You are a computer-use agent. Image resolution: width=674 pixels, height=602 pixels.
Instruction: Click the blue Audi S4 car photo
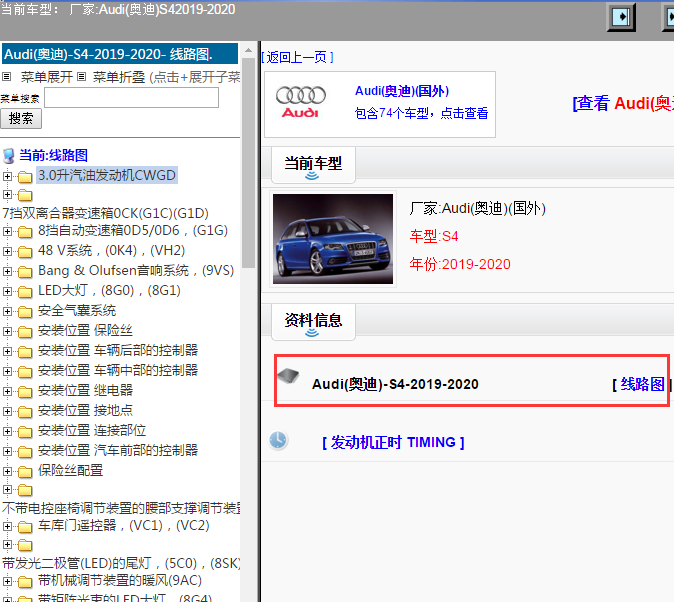pyautogui.click(x=333, y=239)
